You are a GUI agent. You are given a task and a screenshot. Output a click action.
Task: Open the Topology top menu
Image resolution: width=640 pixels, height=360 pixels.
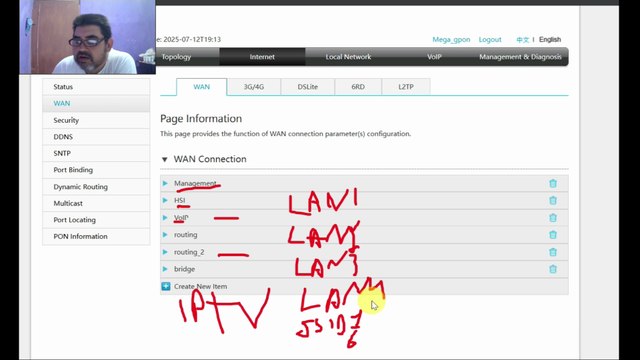(176, 57)
